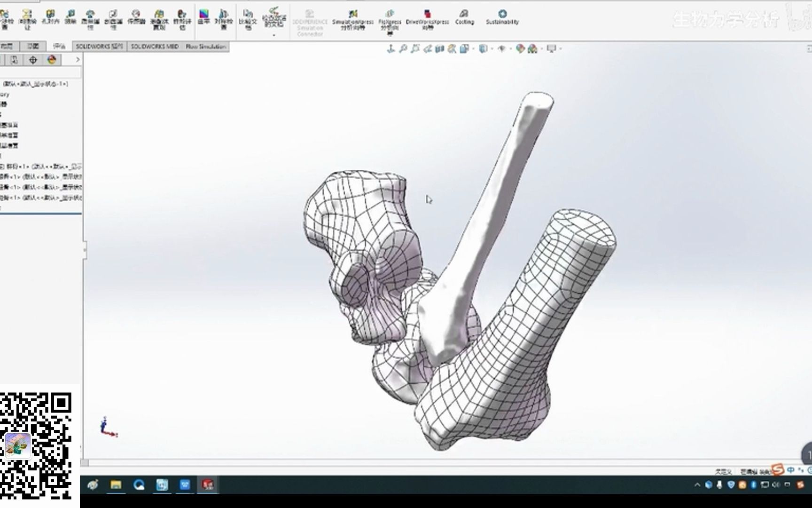The image size is (812, 508).
Task: Open Mass Properties
Action: (x=90, y=19)
